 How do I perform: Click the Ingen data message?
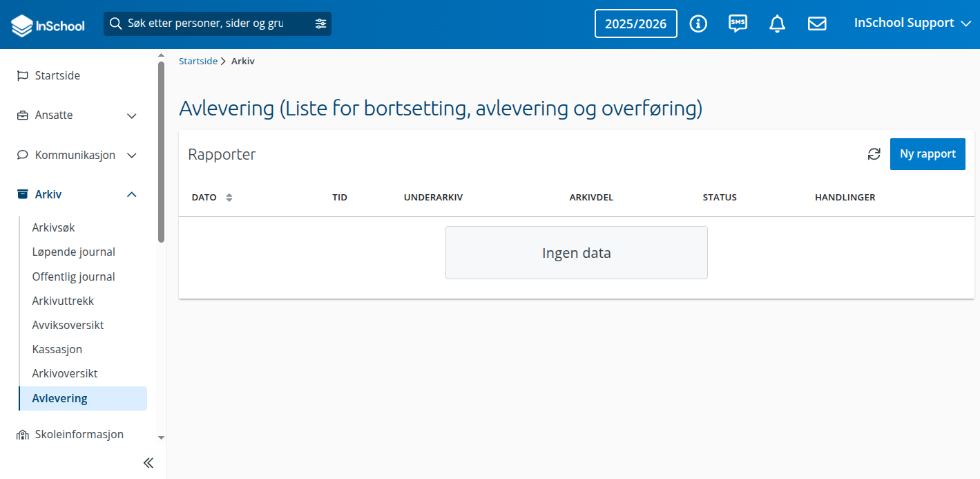click(577, 253)
